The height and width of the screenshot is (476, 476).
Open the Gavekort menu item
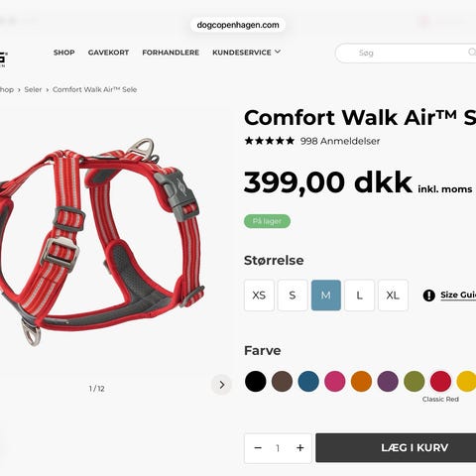(x=108, y=53)
